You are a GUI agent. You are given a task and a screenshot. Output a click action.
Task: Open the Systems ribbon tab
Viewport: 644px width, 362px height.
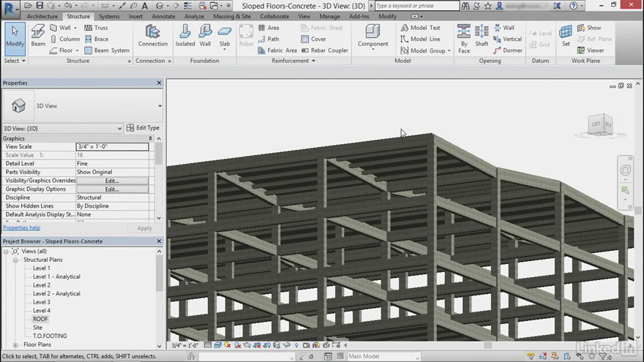(x=109, y=16)
